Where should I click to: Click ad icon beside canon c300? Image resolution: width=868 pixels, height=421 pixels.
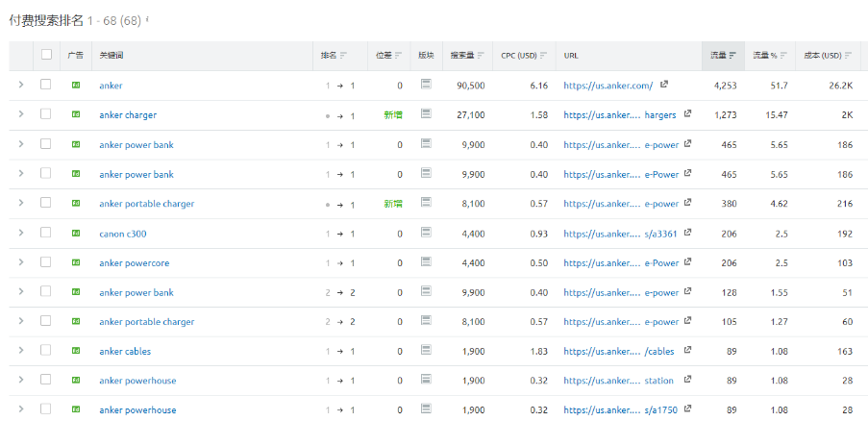click(76, 234)
